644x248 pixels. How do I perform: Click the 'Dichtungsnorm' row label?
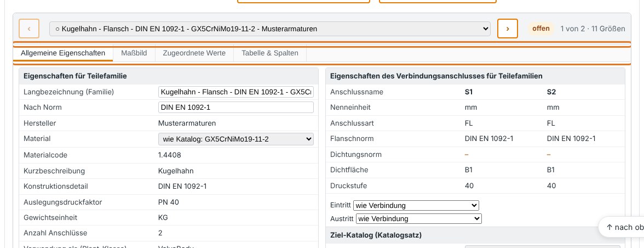pos(356,154)
